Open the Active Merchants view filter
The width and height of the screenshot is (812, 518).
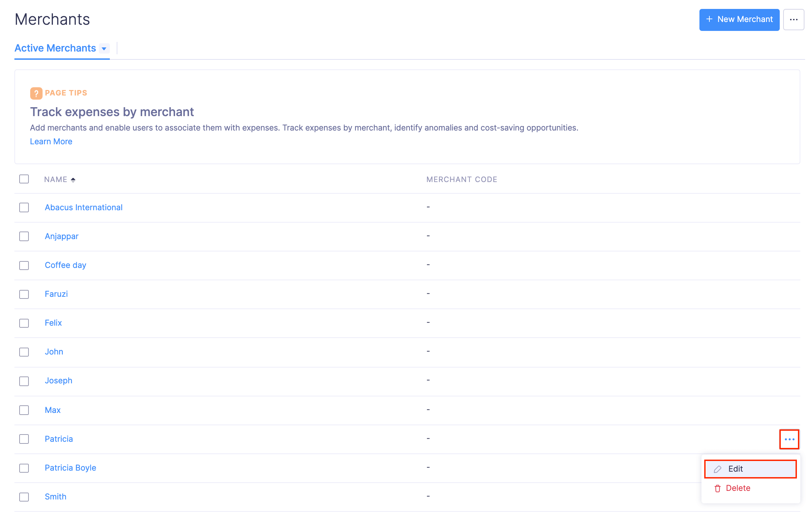(55, 48)
